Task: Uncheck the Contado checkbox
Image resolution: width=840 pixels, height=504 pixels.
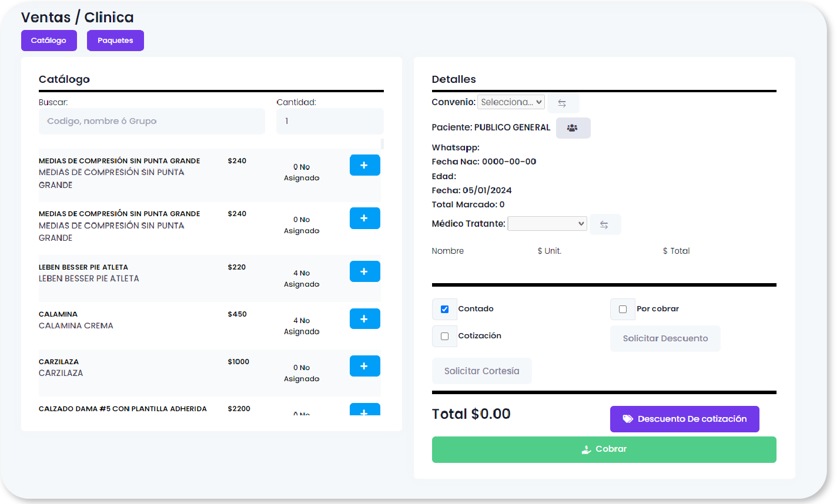Action: (x=444, y=309)
